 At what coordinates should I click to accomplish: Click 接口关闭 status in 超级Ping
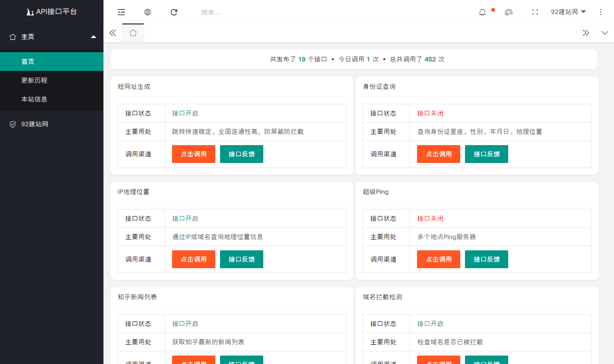coord(430,218)
